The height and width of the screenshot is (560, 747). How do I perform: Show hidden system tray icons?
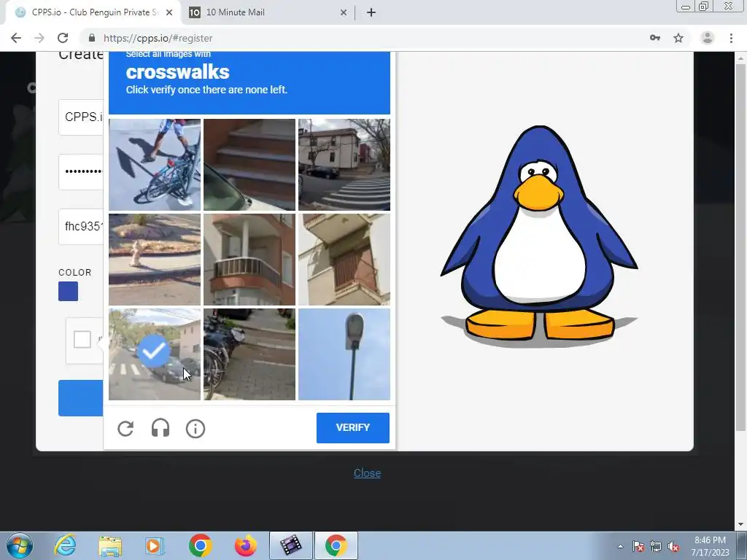(x=620, y=546)
